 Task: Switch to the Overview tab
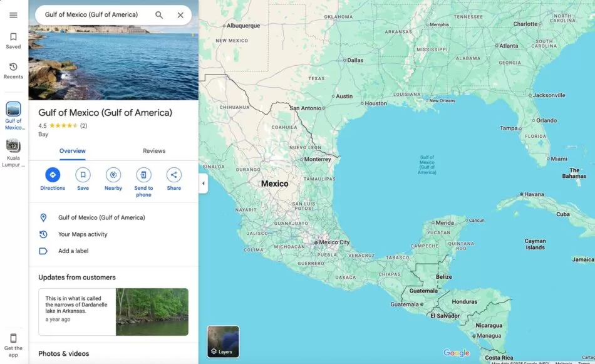pyautogui.click(x=73, y=151)
